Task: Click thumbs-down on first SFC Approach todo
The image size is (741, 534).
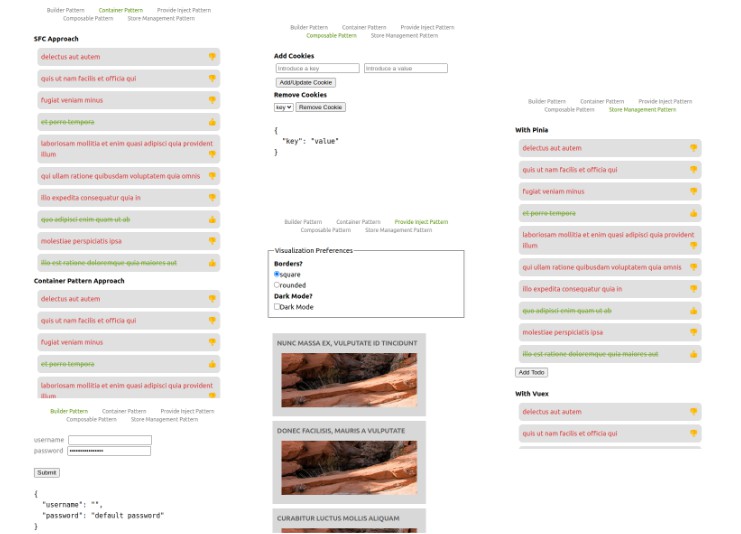Action: pos(212,57)
